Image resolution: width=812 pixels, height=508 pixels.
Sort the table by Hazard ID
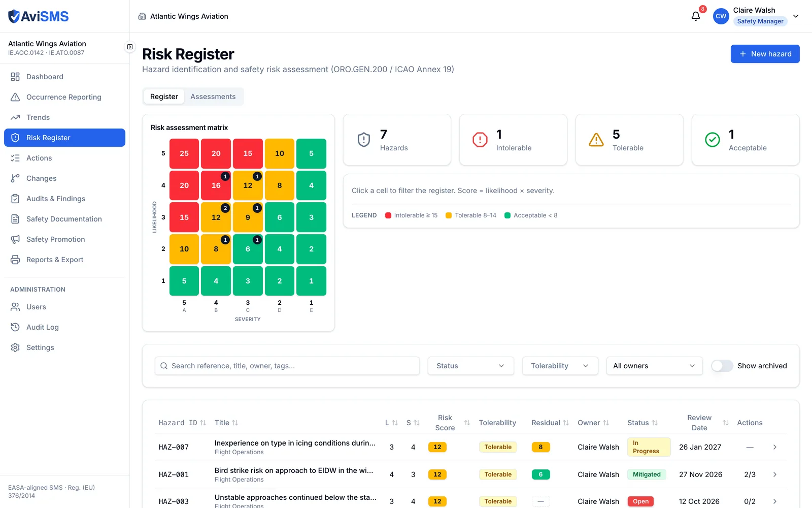182,423
